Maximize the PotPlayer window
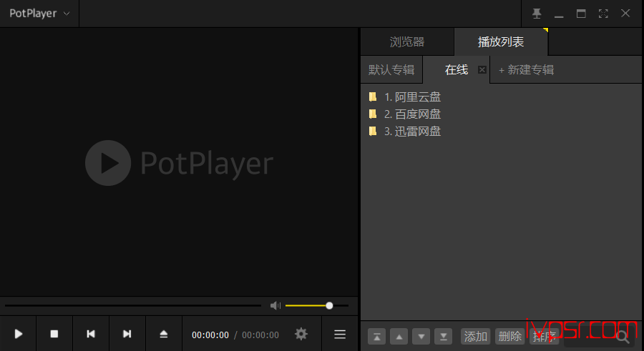 coord(581,14)
